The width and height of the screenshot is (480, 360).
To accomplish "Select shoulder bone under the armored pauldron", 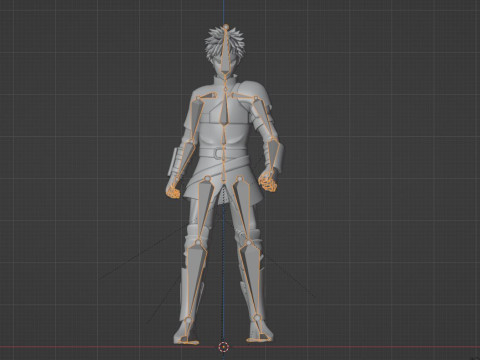I will tap(243, 96).
